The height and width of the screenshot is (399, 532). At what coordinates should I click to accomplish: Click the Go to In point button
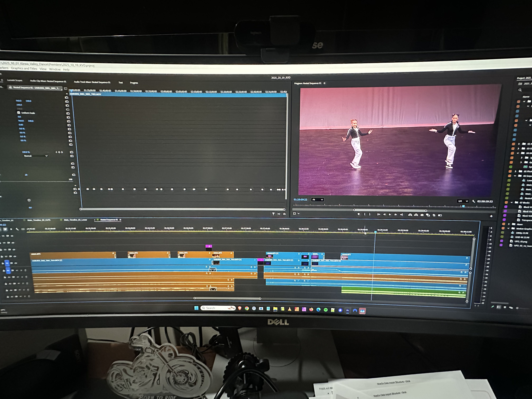(379, 215)
